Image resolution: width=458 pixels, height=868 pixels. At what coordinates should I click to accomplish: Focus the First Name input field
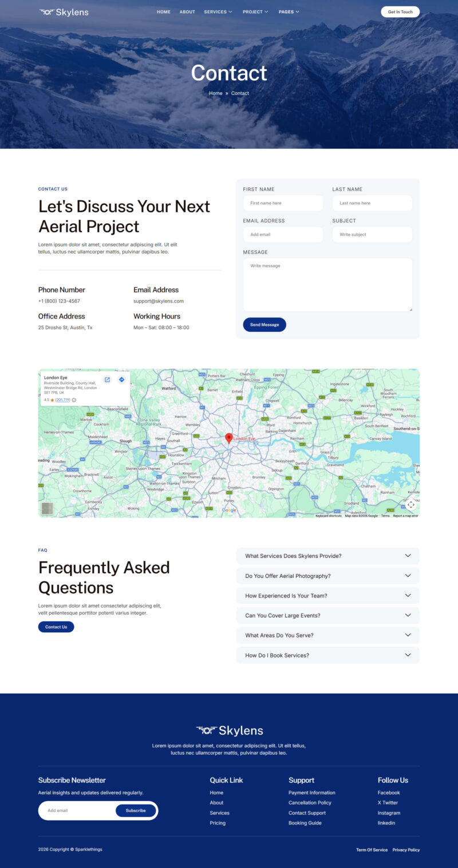click(283, 203)
